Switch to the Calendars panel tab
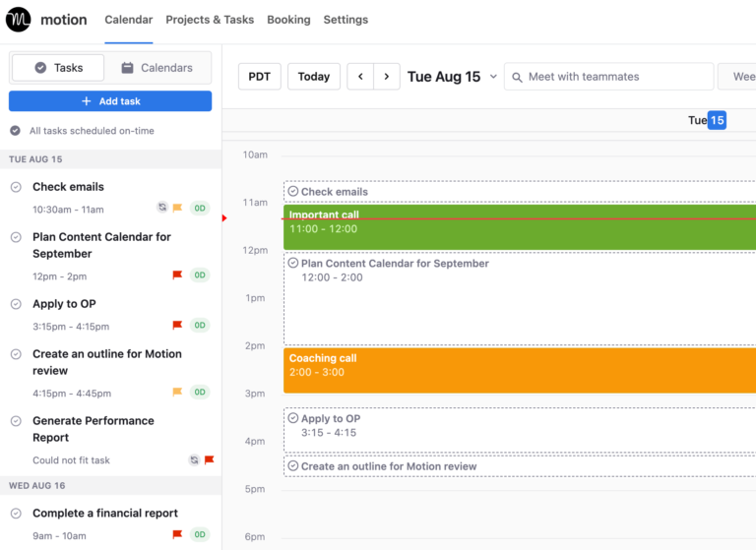Screen dimensions: 756x550 tap(157, 68)
